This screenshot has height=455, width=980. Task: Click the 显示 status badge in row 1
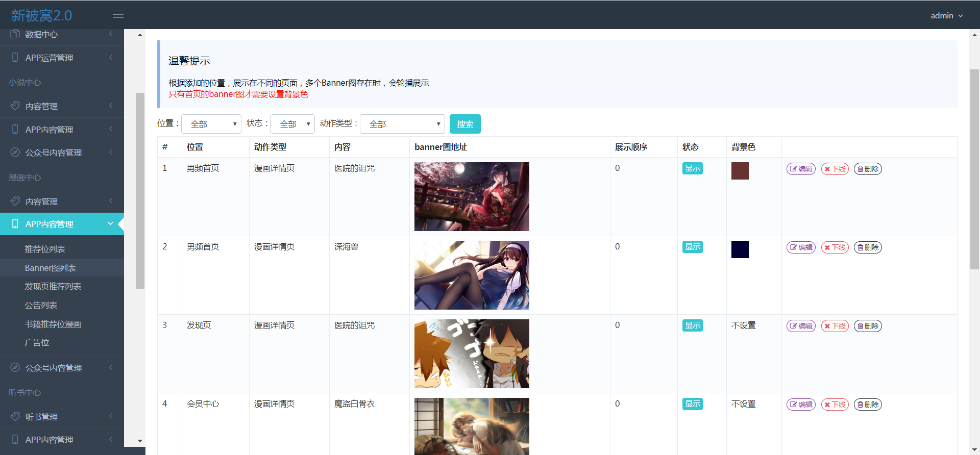tap(693, 168)
